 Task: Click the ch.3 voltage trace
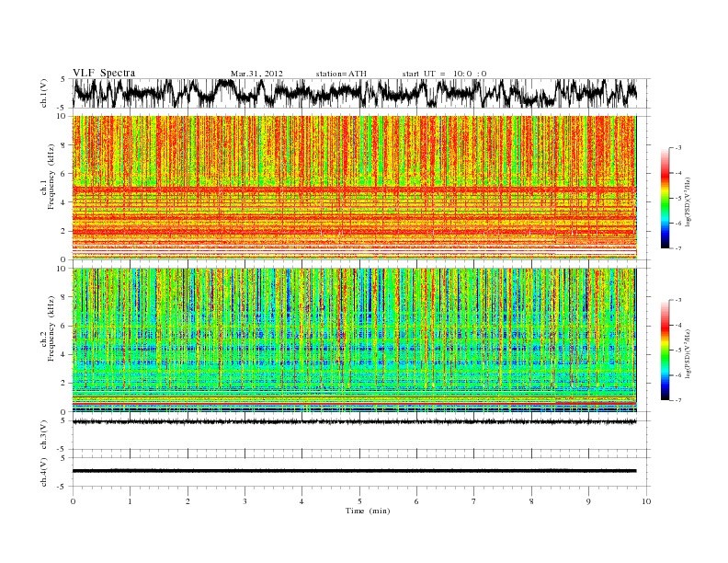pyautogui.click(x=355, y=421)
